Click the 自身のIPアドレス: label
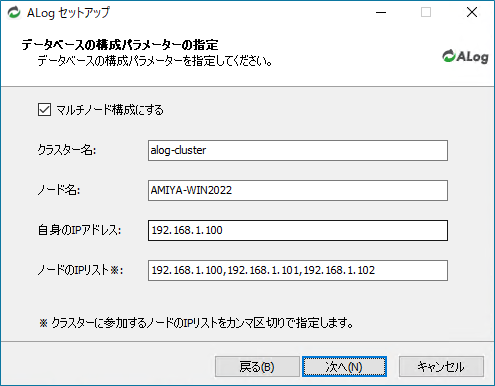The image size is (495, 386). click(79, 230)
